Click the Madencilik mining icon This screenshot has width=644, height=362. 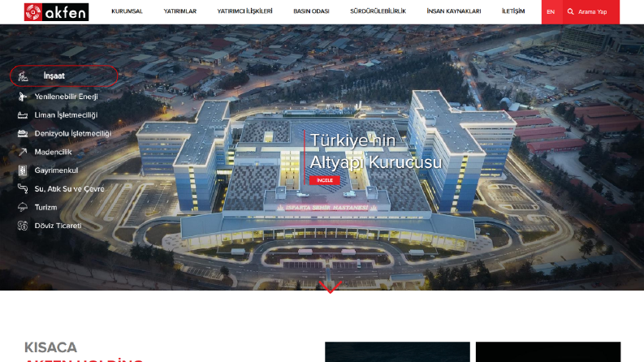click(23, 152)
